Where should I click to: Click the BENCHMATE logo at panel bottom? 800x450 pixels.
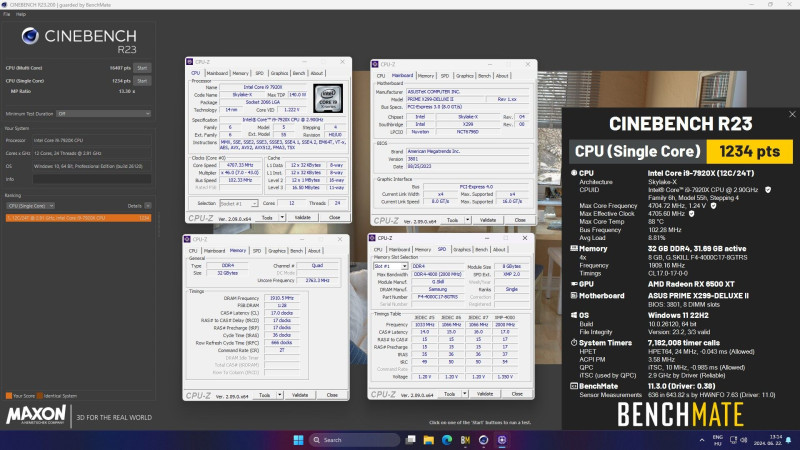pos(681,414)
